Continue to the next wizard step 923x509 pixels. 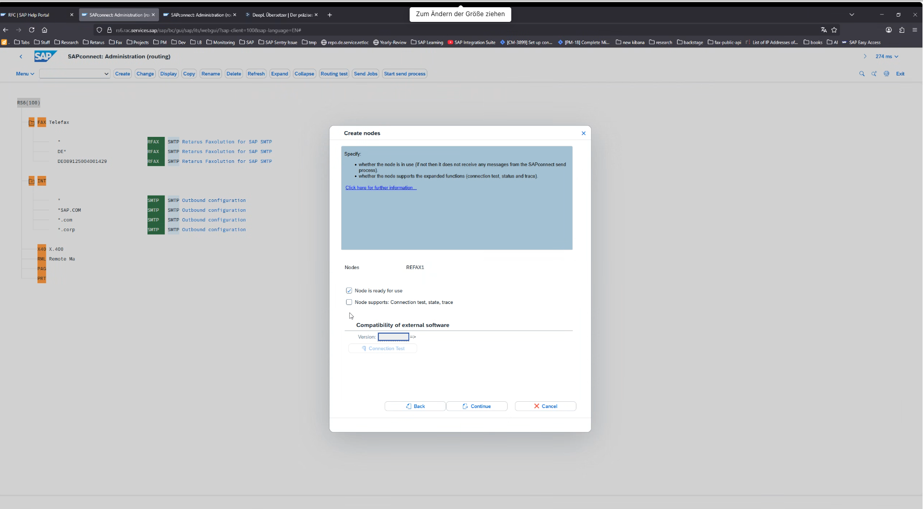pyautogui.click(x=477, y=406)
